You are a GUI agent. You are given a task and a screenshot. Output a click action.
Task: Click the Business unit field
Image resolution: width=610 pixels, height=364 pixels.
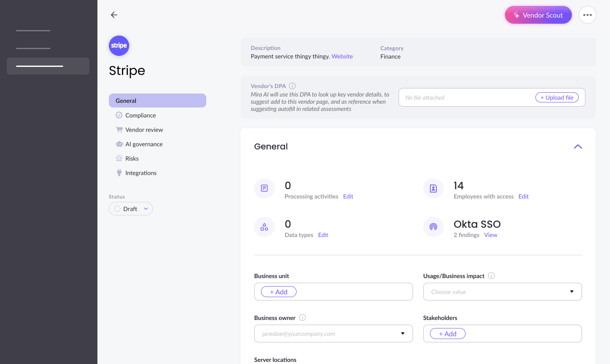(333, 292)
